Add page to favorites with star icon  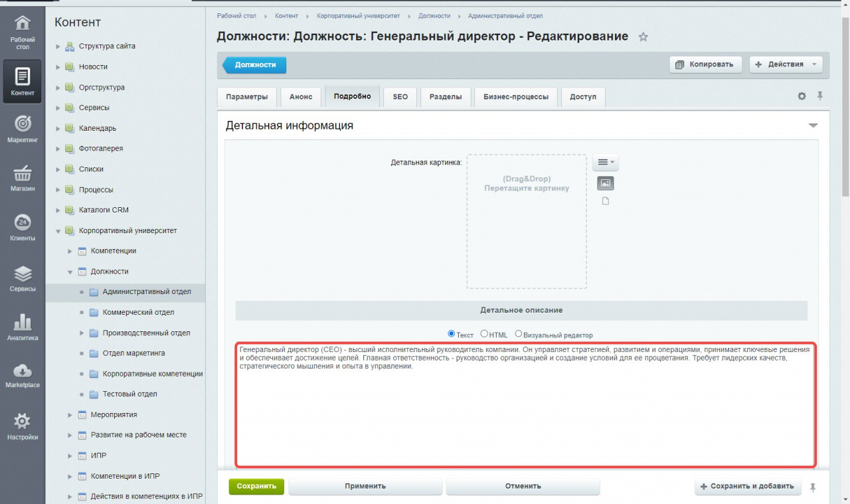tap(643, 37)
